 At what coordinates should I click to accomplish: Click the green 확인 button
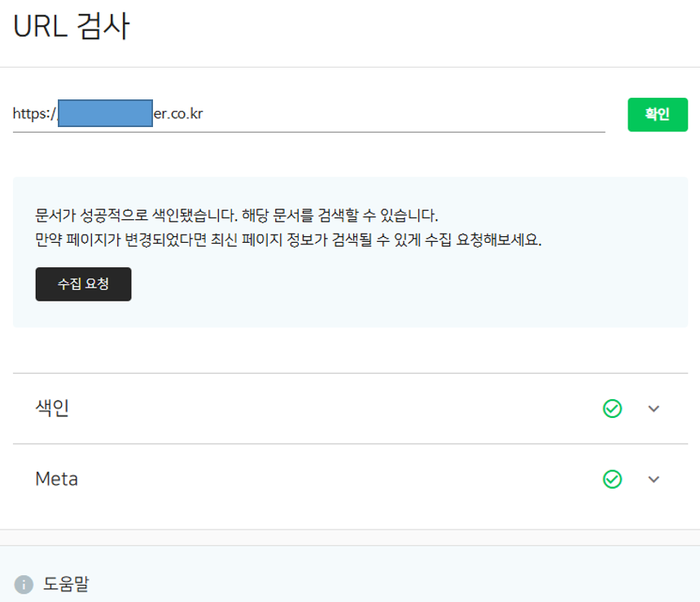tap(658, 114)
